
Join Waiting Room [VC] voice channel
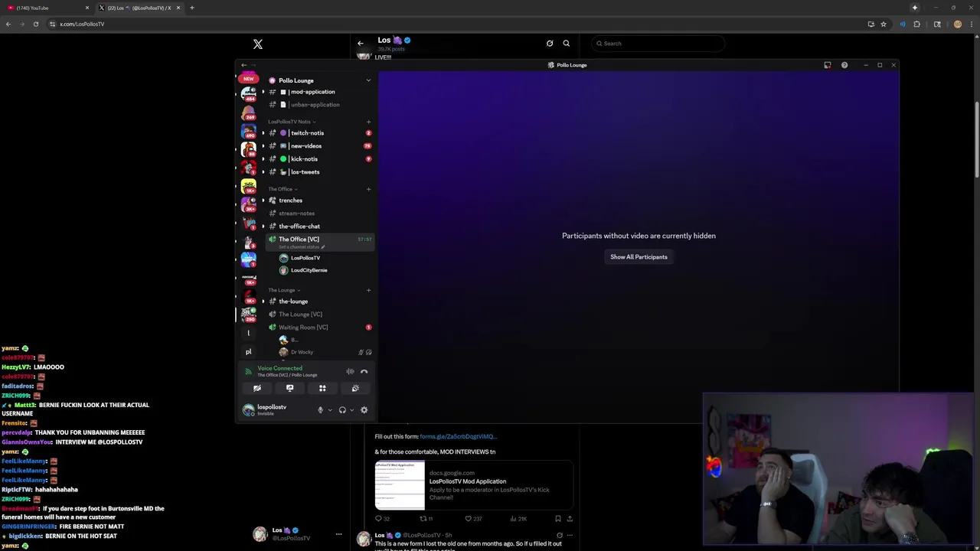coord(318,328)
